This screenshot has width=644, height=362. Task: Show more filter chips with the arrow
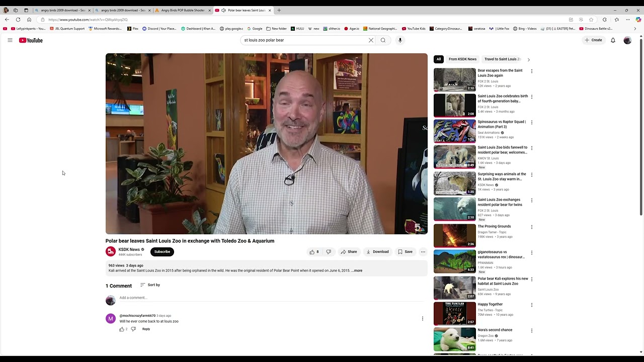(x=528, y=59)
